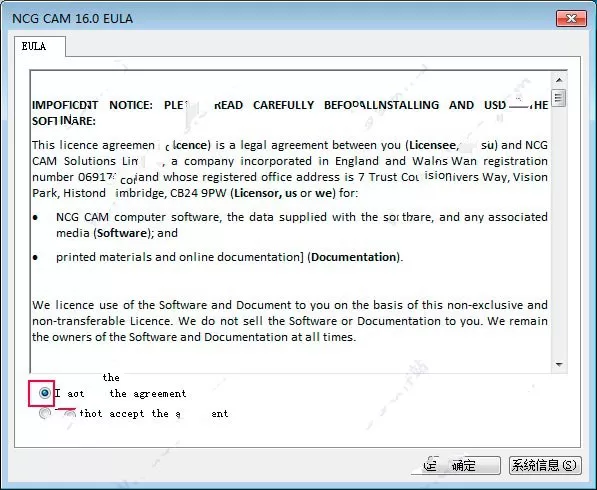Click the bold word Documentation in the license
Viewport: 597px width, 490px height.
click(x=354, y=257)
